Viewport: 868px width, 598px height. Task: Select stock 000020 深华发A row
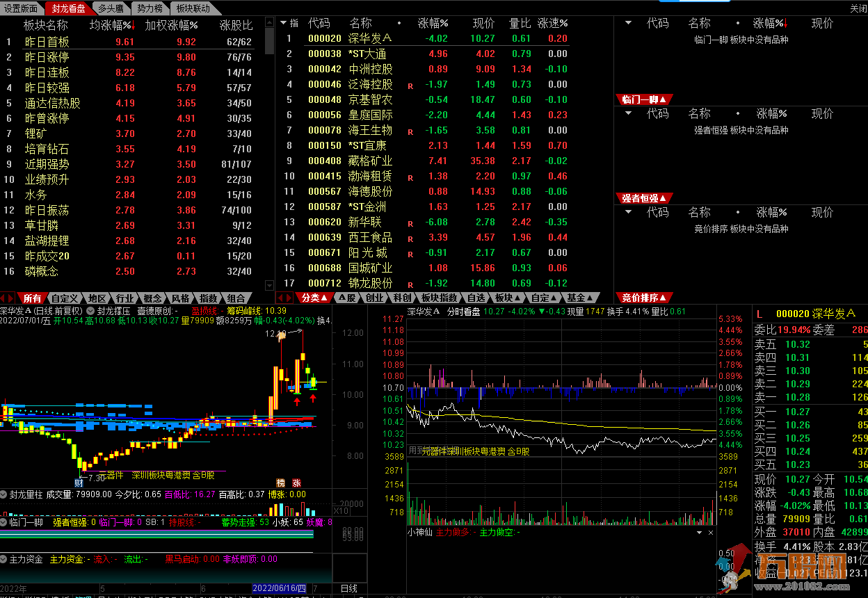point(445,38)
